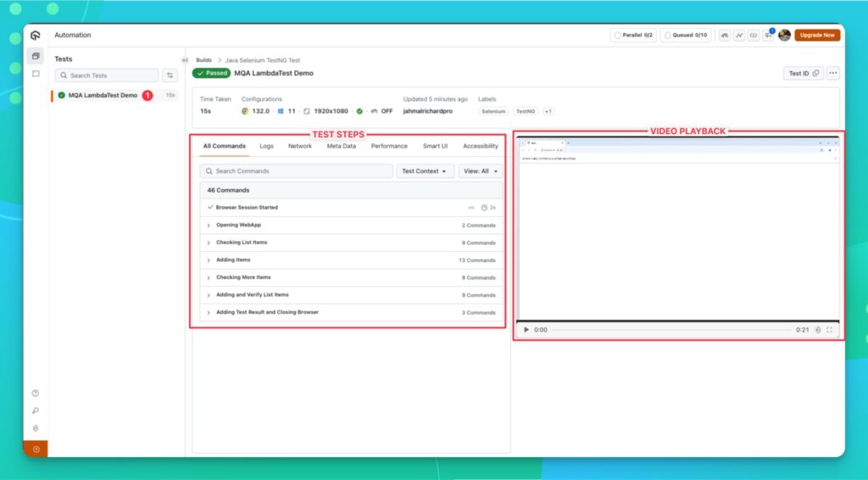
Task: Click the green status check in configurations
Action: 359,111
